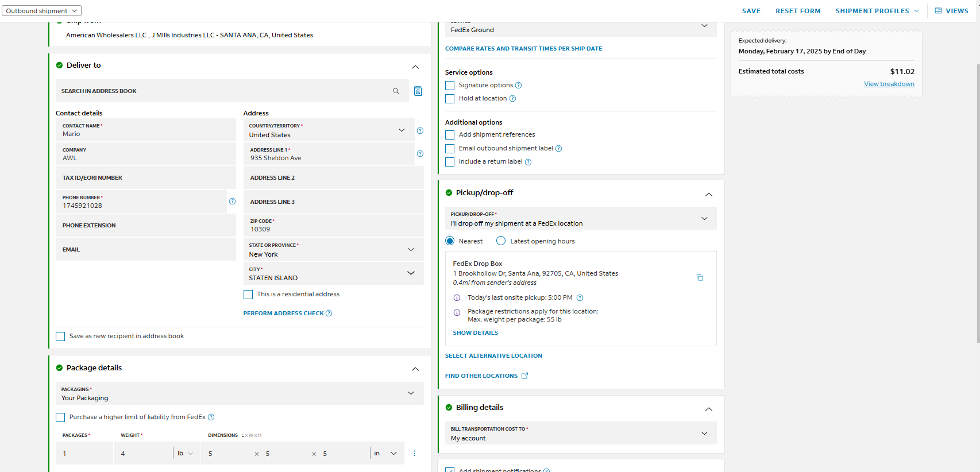Click Select Alternative Location link

pyautogui.click(x=493, y=356)
